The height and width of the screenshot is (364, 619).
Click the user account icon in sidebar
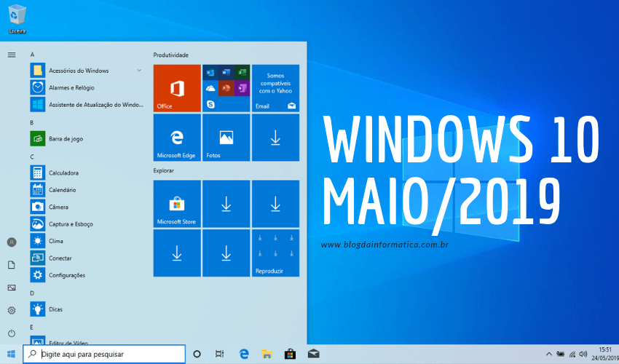(x=12, y=242)
